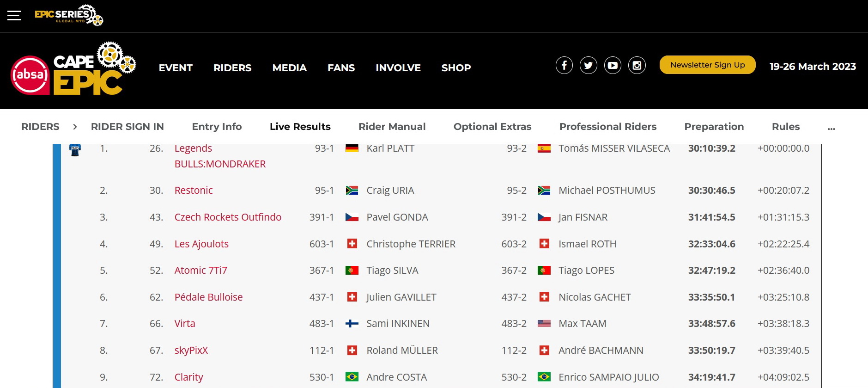The image size is (868, 388).
Task: Click the Epic Series Global MTB logo
Action: tap(69, 15)
